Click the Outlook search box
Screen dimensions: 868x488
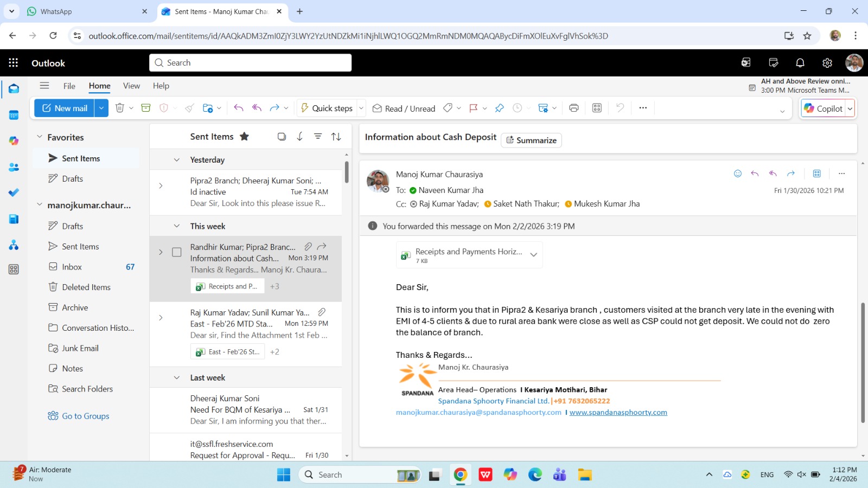250,63
